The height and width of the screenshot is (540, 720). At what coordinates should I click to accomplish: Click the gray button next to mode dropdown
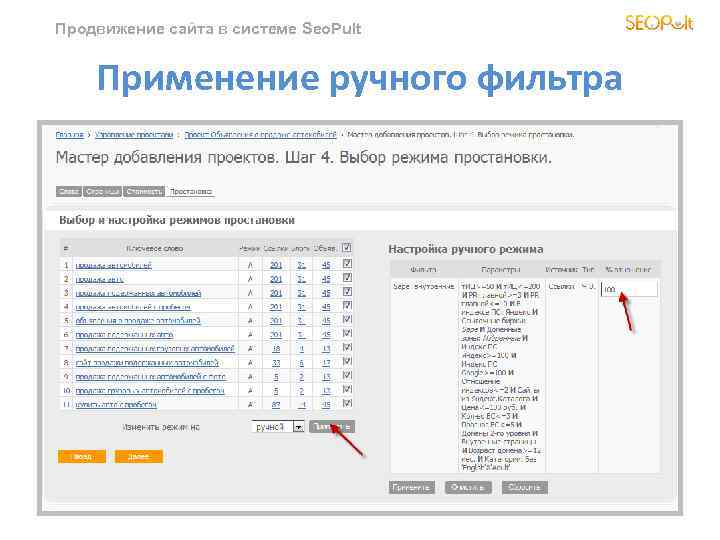[x=332, y=427]
